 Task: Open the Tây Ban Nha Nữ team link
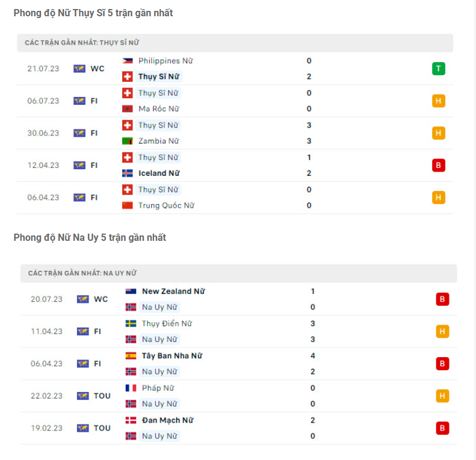pyautogui.click(x=172, y=356)
